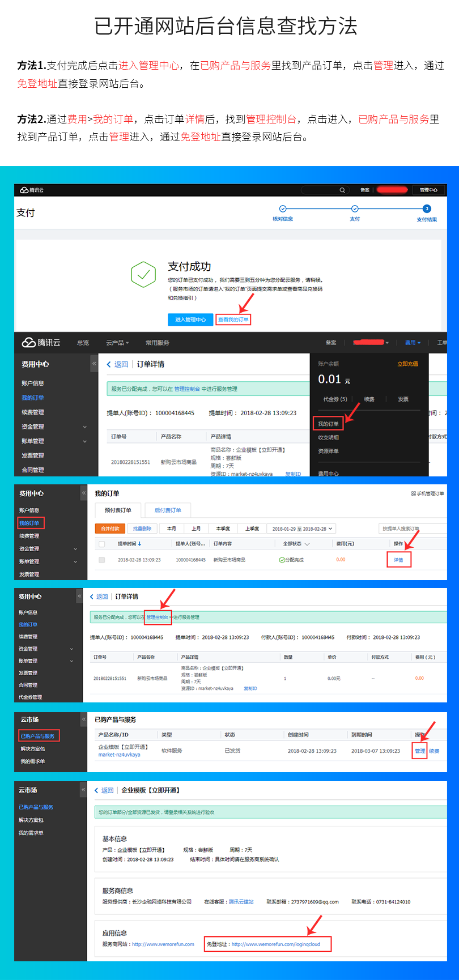459x980 pixels.
Task: Expand 资金管理 in sidebar containing 代金券管理
Action: 71,649
